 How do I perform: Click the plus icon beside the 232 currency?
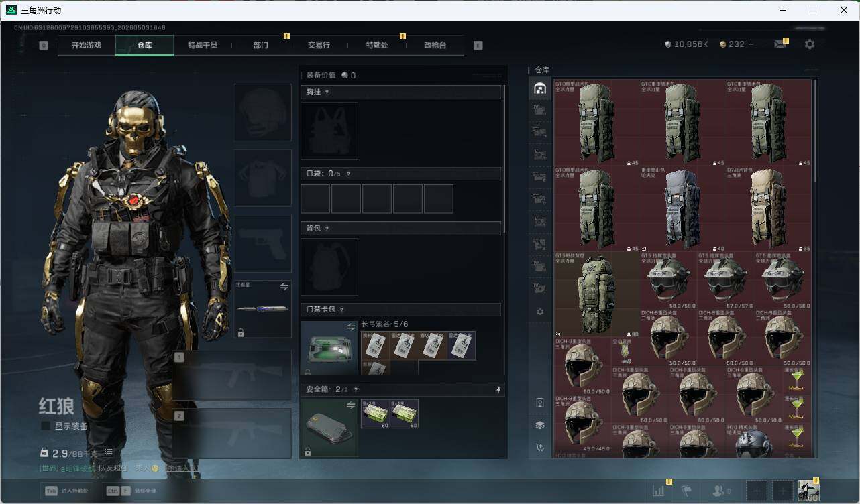pos(751,44)
